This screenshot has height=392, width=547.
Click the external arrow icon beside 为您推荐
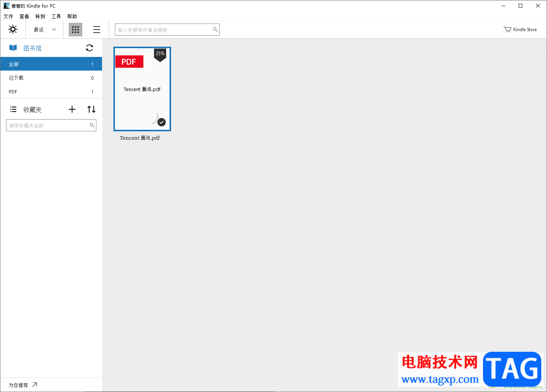(35, 385)
